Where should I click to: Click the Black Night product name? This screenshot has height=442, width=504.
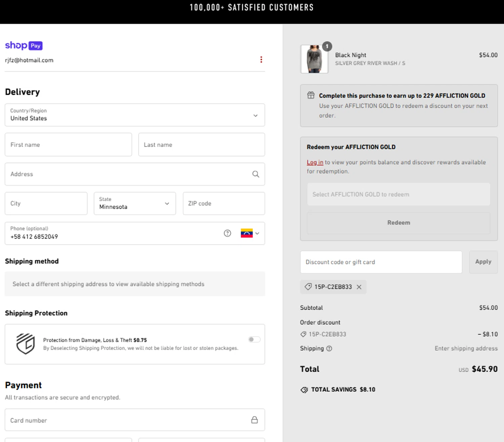[350, 55]
